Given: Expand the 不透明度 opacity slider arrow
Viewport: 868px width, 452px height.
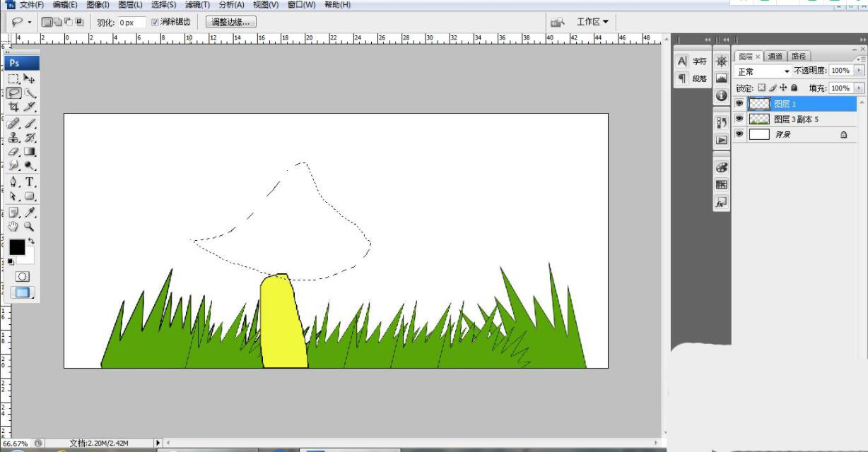Looking at the screenshot, I should pyautogui.click(x=860, y=71).
